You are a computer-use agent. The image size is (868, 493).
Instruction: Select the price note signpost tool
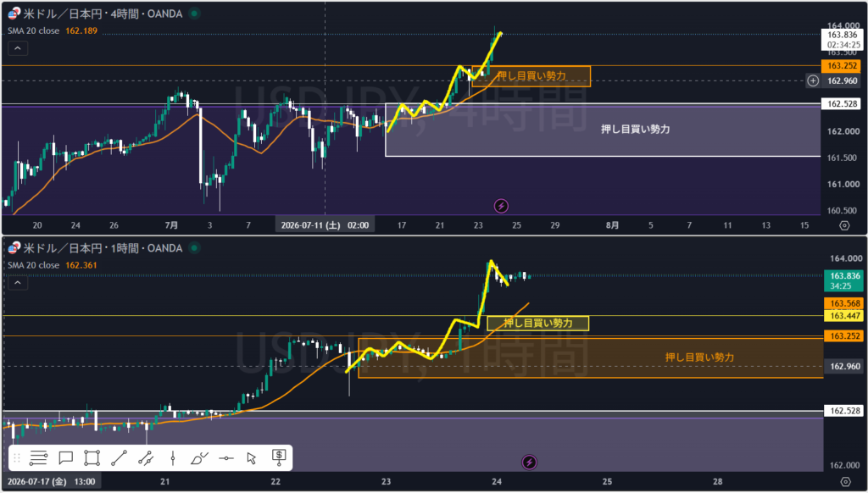[279, 457]
